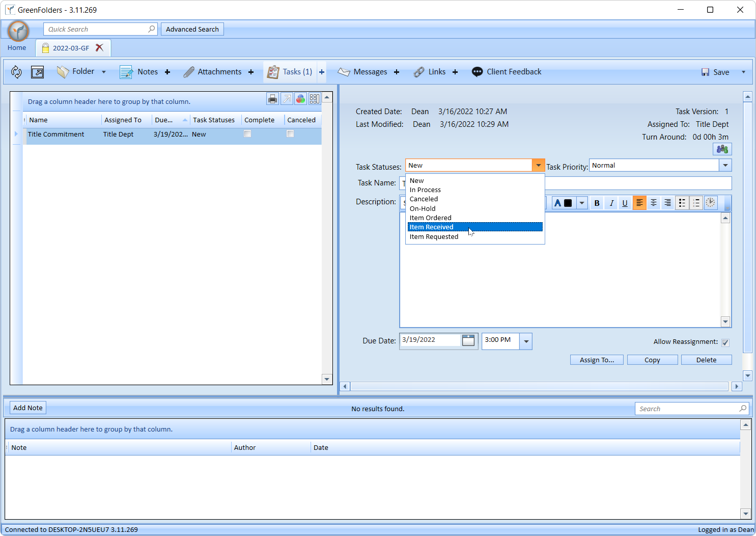Switch to the Tasks (1) tab
The image size is (756, 536).
pos(290,72)
